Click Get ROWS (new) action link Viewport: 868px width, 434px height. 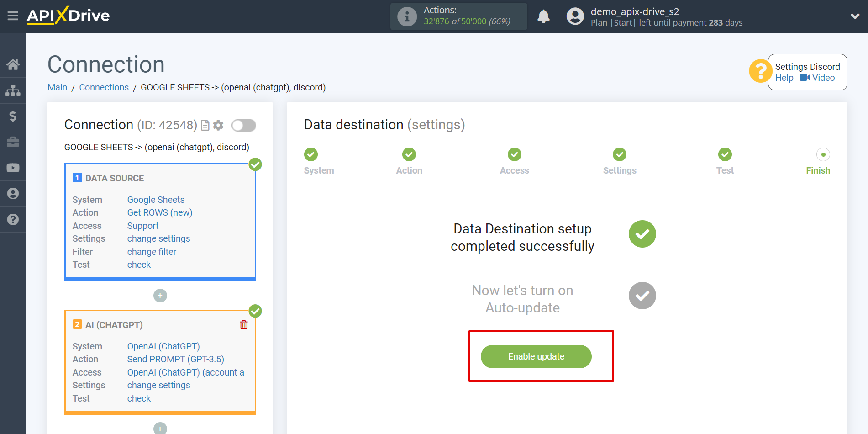(160, 212)
